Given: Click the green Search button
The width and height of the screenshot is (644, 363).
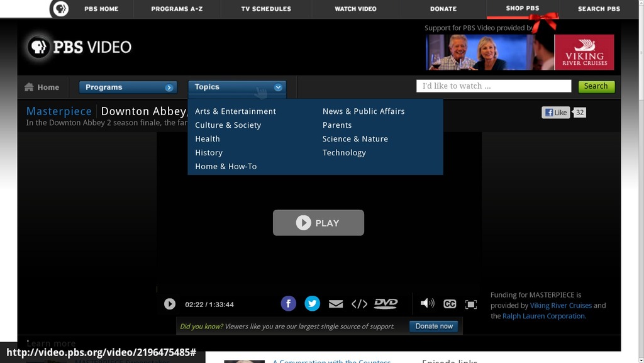Looking at the screenshot, I should coord(596,86).
